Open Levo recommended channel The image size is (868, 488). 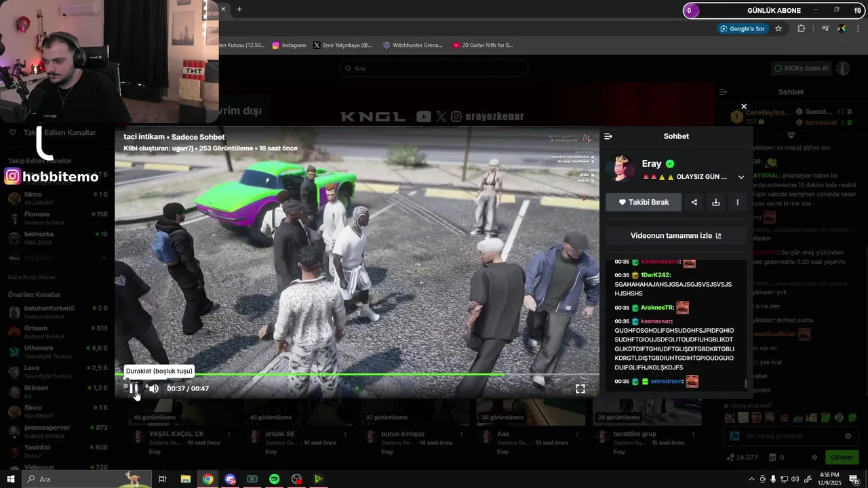58,372
